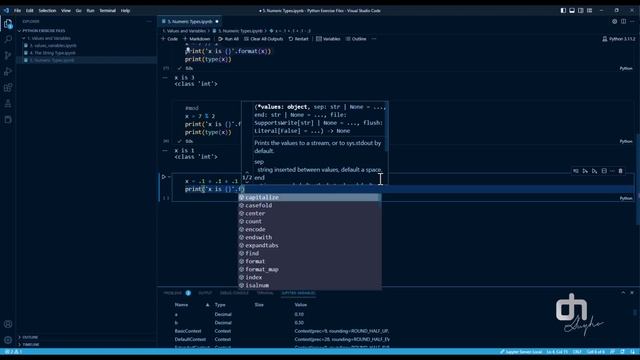
Task: Open Customize Layout icon in title bar
Action: click(589, 11)
